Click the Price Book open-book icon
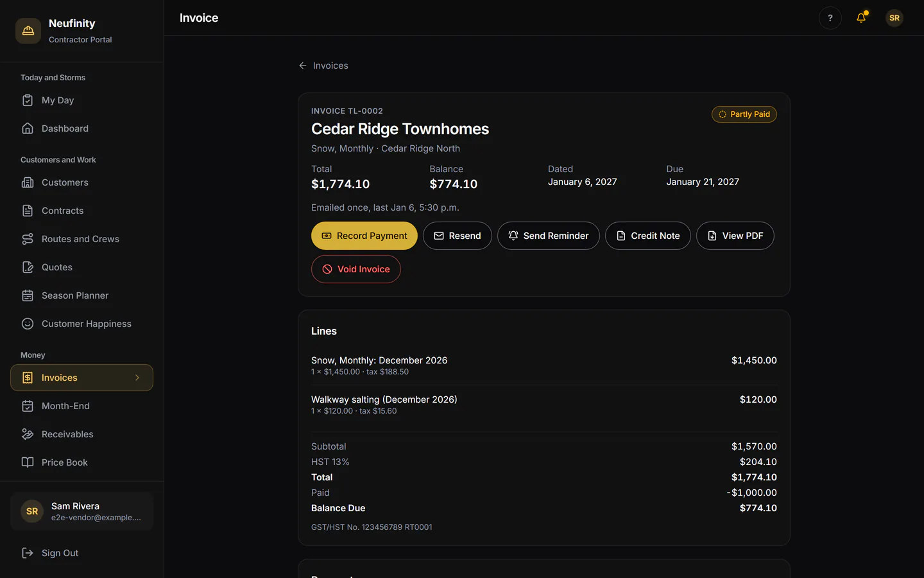 click(28, 462)
